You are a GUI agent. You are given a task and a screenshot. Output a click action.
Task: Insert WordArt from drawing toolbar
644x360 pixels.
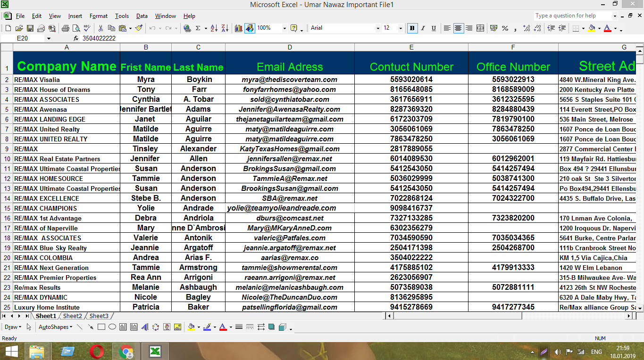(144, 327)
